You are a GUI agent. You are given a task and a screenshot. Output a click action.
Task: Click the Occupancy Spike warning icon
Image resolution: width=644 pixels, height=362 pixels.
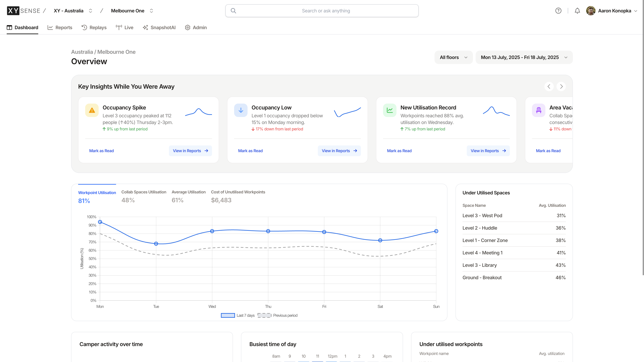click(92, 110)
